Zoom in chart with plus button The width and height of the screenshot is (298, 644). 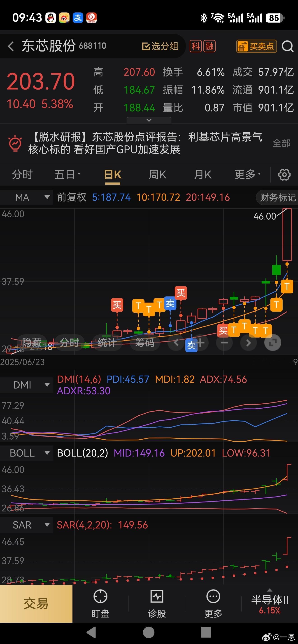(x=201, y=343)
